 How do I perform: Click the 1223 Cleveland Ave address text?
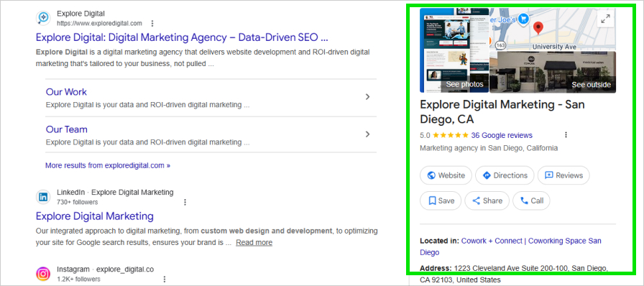tap(514, 274)
